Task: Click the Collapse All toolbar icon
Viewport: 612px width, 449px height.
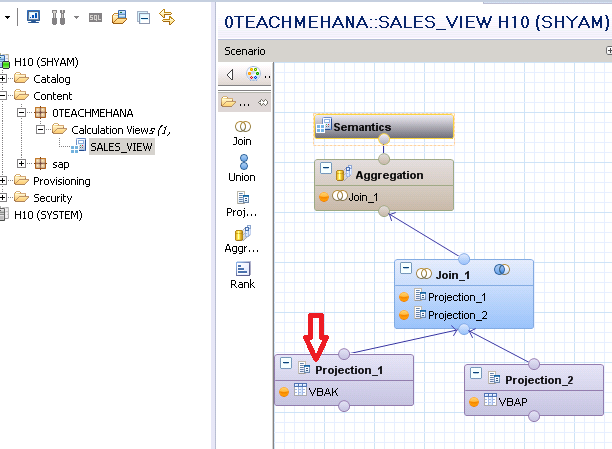Action: pyautogui.click(x=144, y=18)
